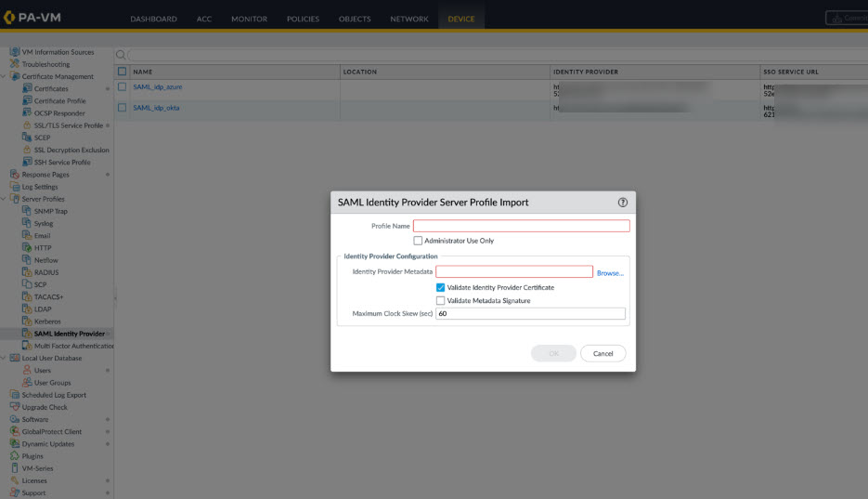Click the LDAP icon in the sidebar

point(27,309)
